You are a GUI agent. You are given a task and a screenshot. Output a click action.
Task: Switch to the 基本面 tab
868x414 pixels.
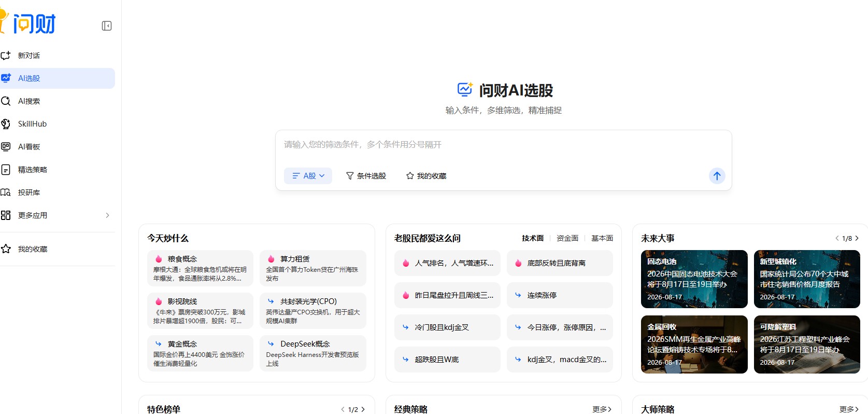click(x=602, y=239)
